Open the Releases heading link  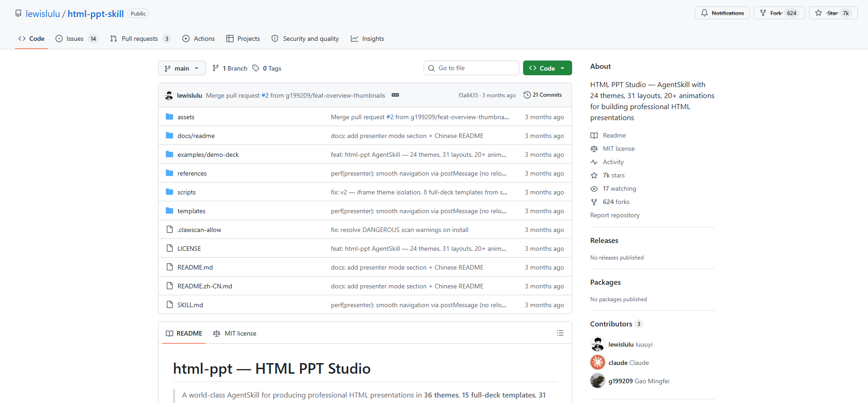(x=604, y=240)
